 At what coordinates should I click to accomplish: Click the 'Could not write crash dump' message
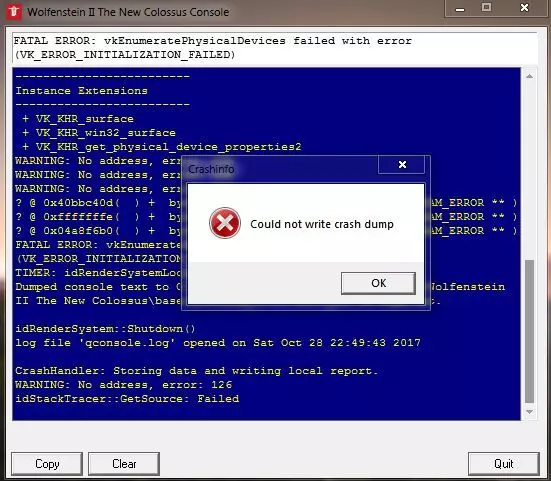(x=322, y=224)
